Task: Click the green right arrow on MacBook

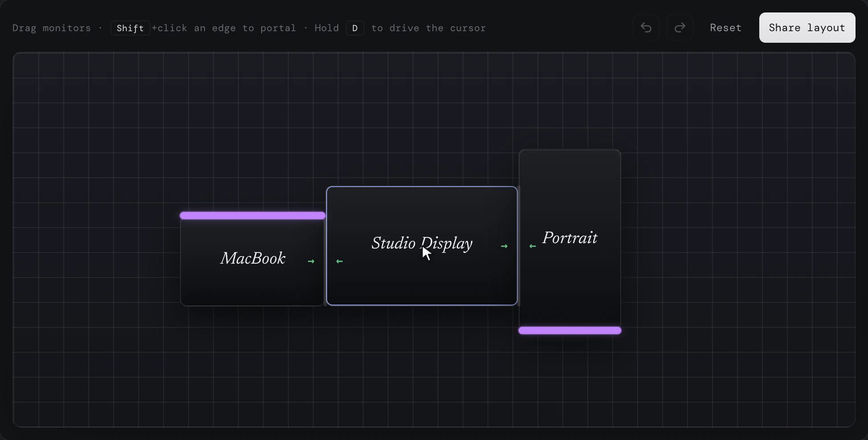Action: [x=311, y=261]
